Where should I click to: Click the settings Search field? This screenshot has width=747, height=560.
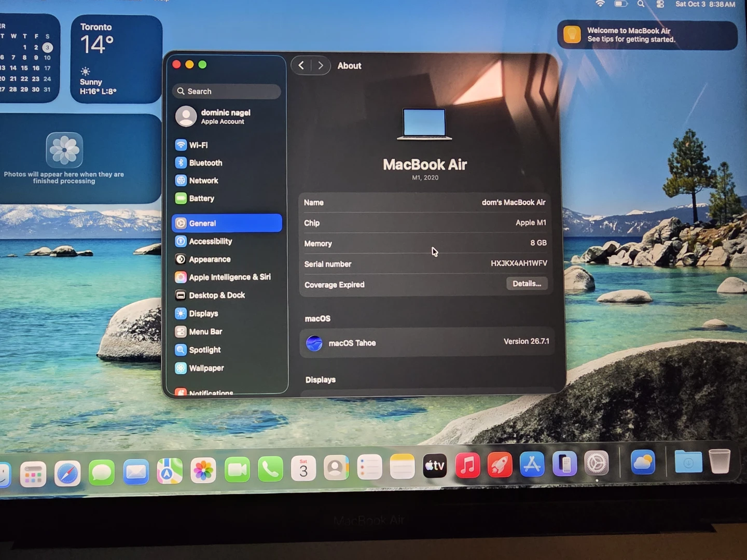click(x=227, y=91)
